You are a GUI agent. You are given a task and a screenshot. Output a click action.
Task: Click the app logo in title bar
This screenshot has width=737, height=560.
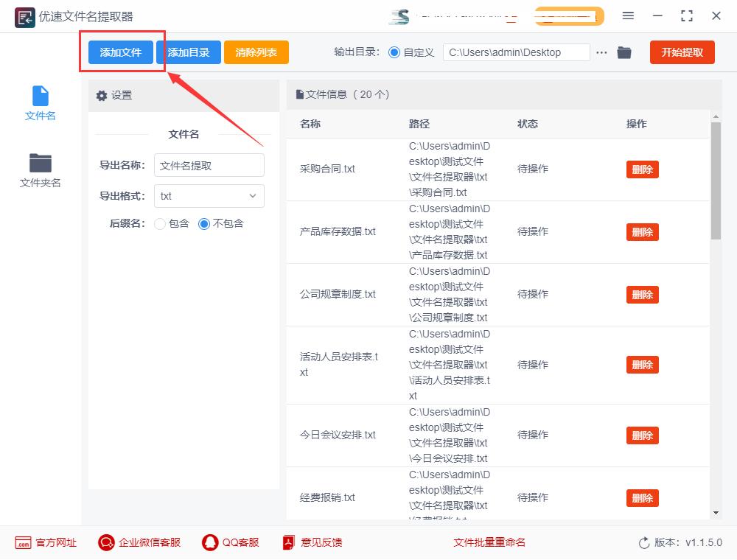tap(24, 16)
